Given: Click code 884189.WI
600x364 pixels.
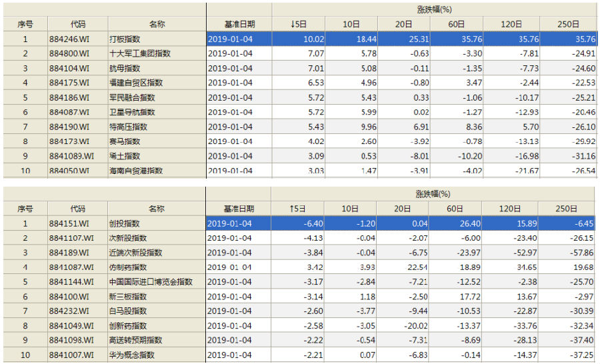Looking at the screenshot, I should pyautogui.click(x=69, y=253).
